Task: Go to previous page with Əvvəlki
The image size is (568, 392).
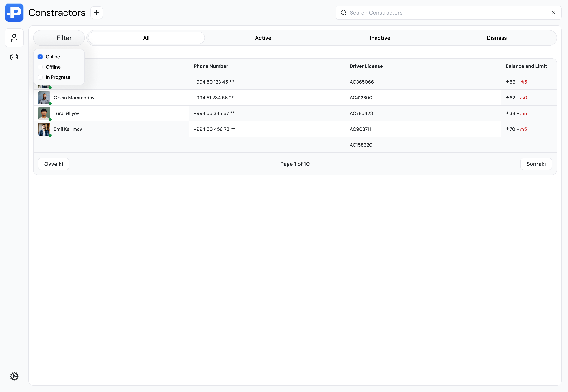Action: 53,164
